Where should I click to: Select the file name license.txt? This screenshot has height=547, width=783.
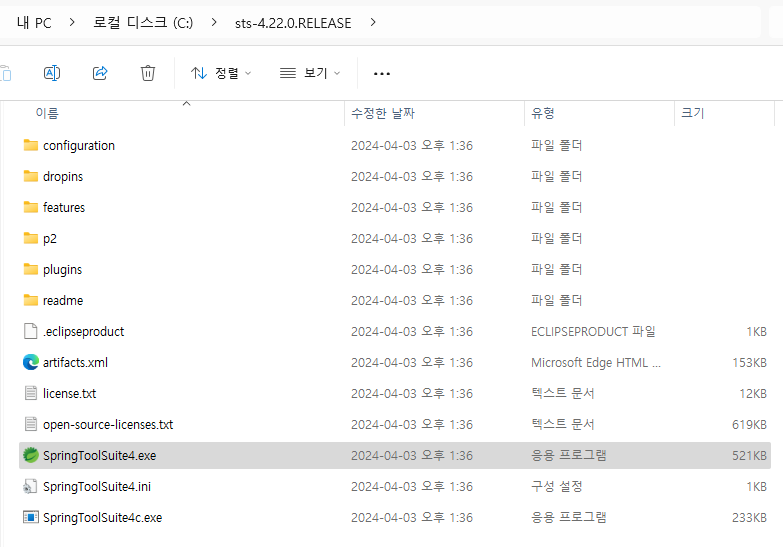click(x=69, y=394)
